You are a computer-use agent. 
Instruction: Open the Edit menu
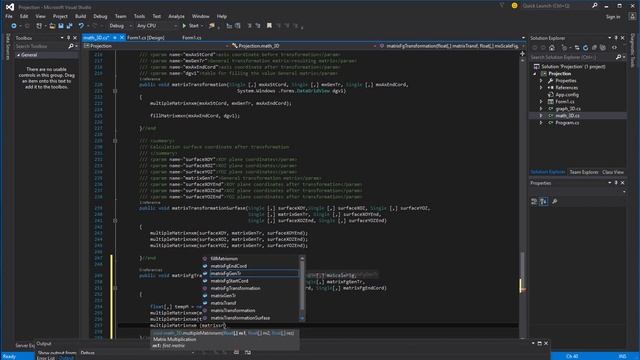click(24, 16)
